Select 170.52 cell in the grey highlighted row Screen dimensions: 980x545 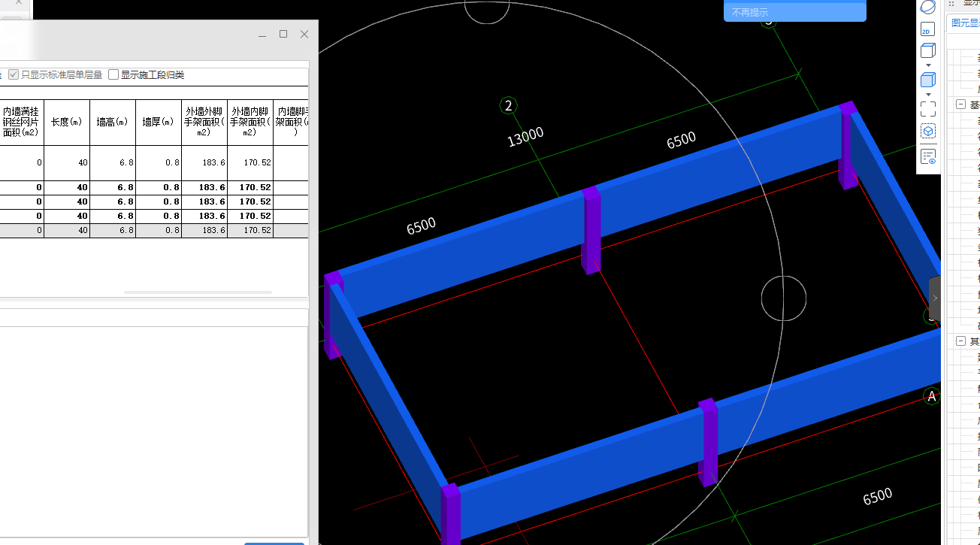pos(250,231)
